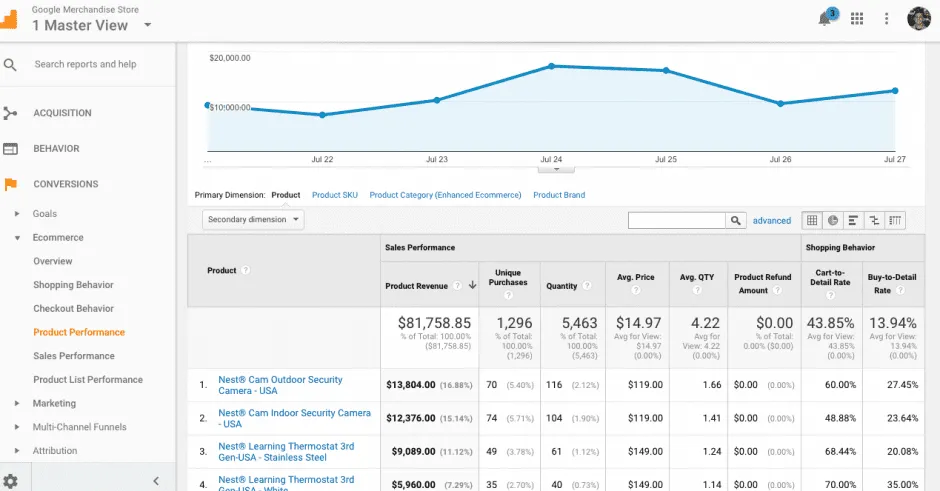This screenshot has height=491, width=940.
Task: Select the performance bar view icon
Action: click(x=853, y=221)
